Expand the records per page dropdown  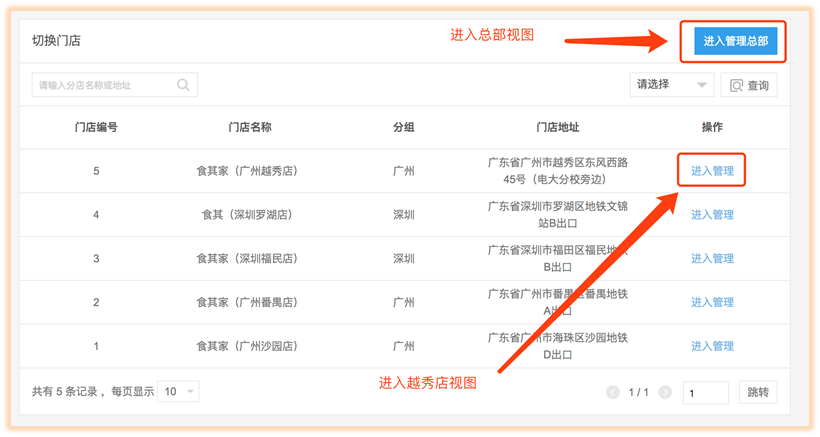(x=179, y=392)
